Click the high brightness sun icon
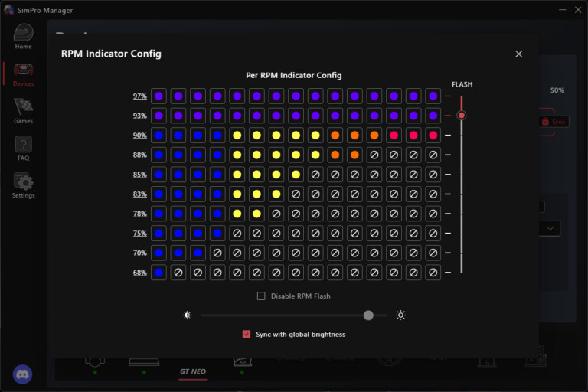The image size is (588, 392). click(400, 315)
